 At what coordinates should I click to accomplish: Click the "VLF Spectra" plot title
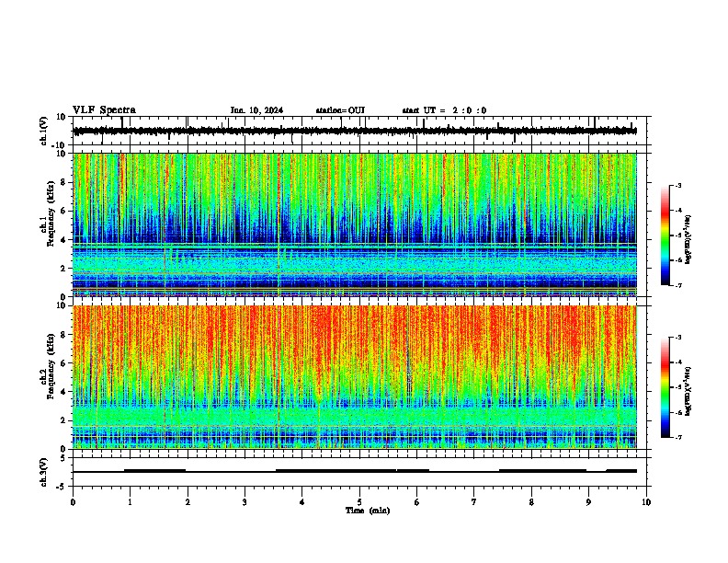click(104, 110)
